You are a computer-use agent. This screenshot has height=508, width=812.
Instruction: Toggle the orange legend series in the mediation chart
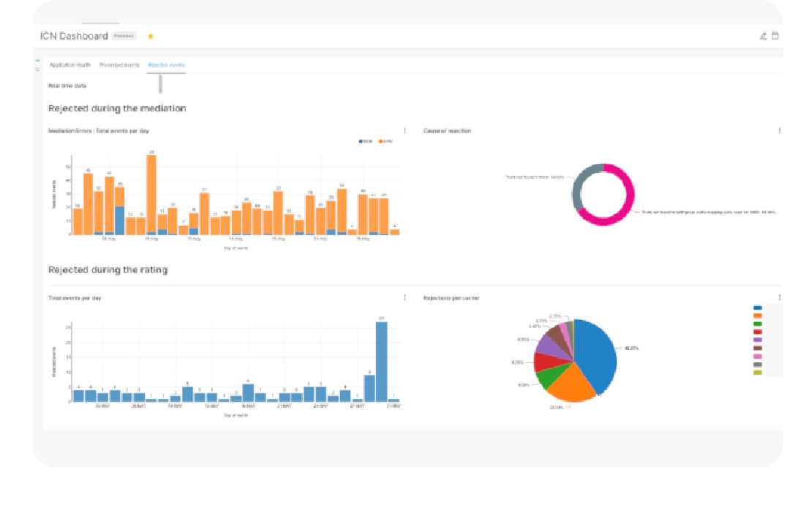386,141
